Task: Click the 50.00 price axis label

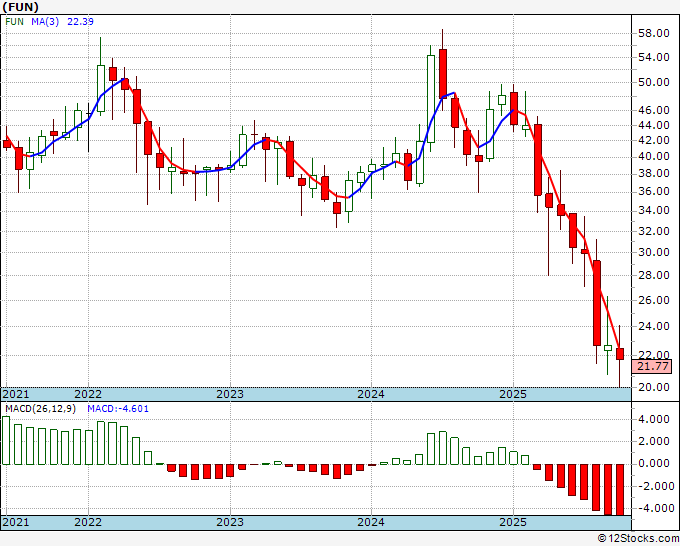Action: coord(654,82)
